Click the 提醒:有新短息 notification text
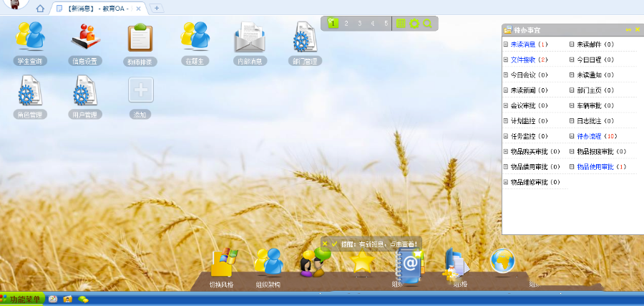This screenshot has width=644, height=306. [379, 244]
